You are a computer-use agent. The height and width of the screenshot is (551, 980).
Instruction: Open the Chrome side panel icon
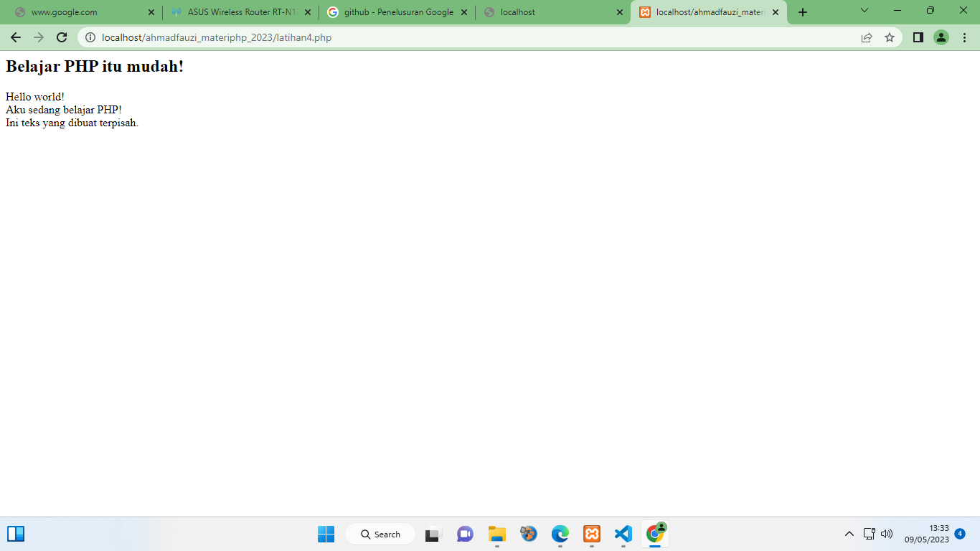click(918, 37)
